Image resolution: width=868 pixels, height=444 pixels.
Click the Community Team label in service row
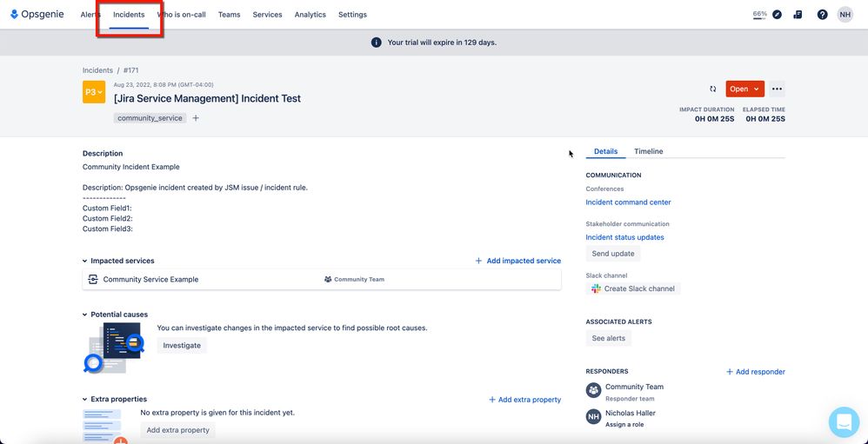[x=354, y=279]
